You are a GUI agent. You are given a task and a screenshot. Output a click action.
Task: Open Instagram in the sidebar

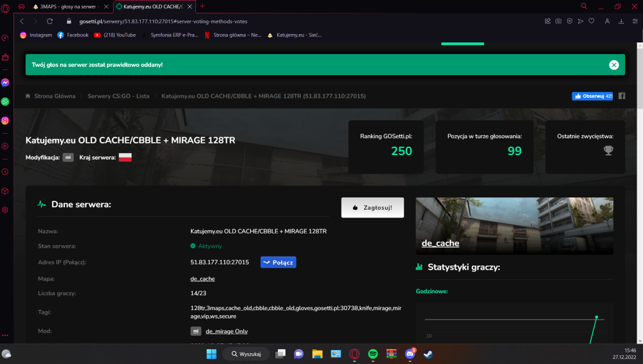tap(5, 121)
